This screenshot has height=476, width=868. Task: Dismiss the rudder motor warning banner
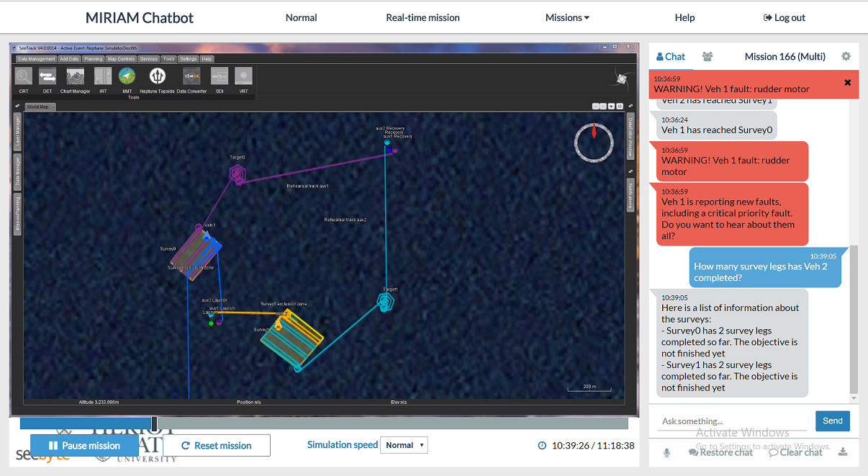tap(847, 83)
